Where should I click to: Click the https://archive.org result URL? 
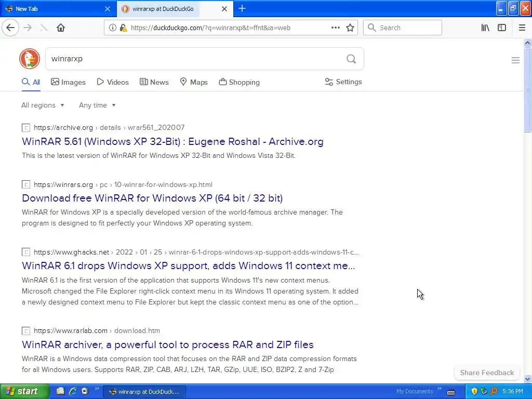[63, 128]
